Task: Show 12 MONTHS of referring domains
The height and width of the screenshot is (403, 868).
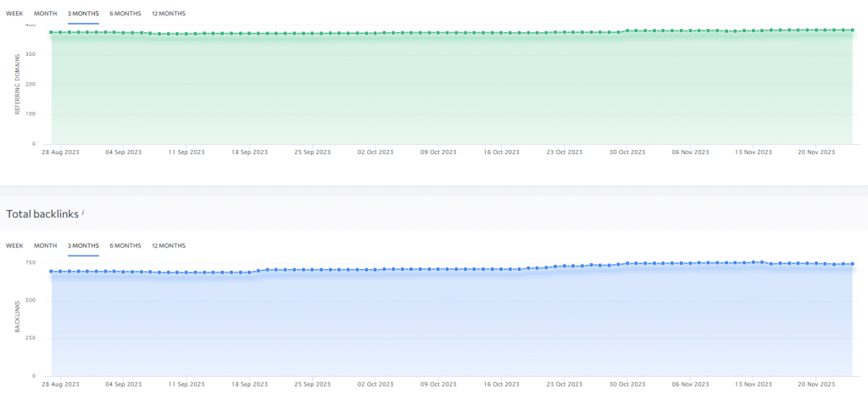Action: (x=168, y=14)
